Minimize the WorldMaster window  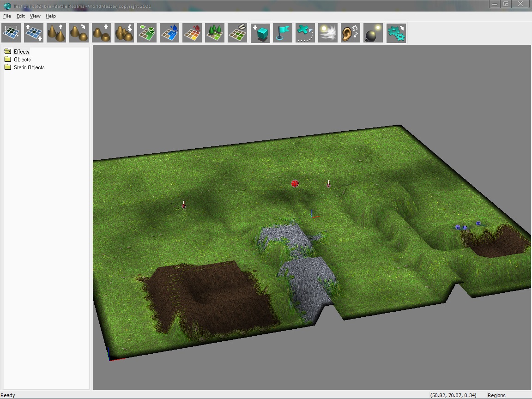(495, 4)
